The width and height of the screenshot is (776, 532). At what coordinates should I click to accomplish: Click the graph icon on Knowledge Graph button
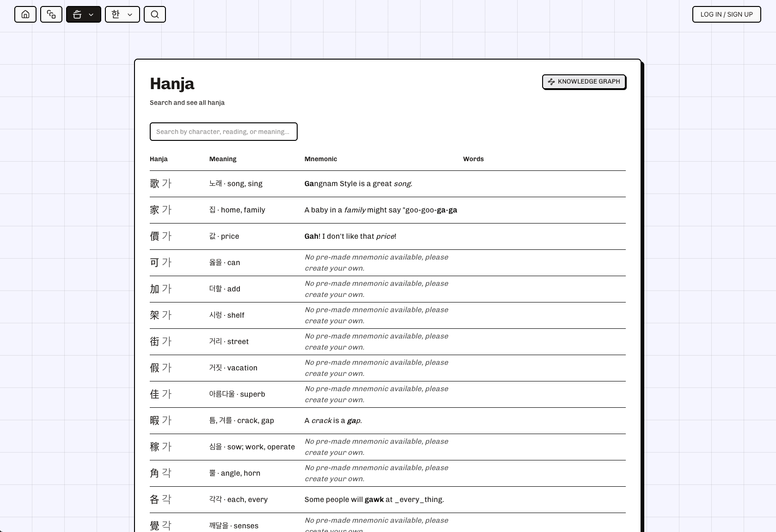[x=551, y=82]
